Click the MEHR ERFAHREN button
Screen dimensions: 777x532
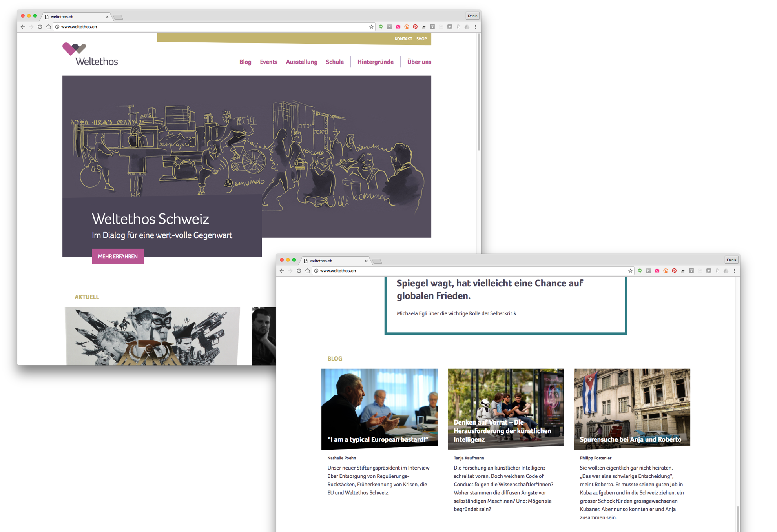118,256
